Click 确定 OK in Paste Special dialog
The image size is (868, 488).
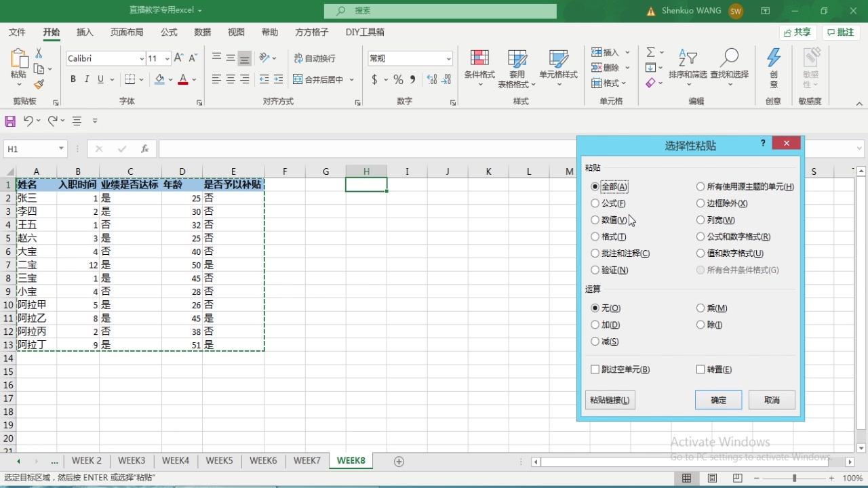pos(718,400)
